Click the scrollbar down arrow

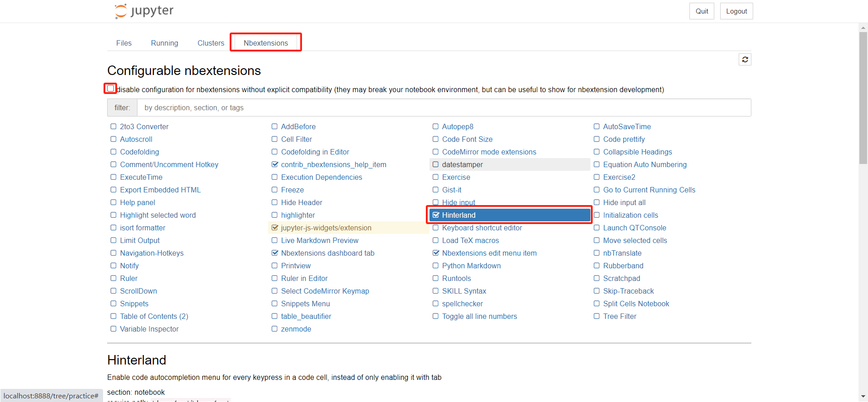tap(863, 397)
